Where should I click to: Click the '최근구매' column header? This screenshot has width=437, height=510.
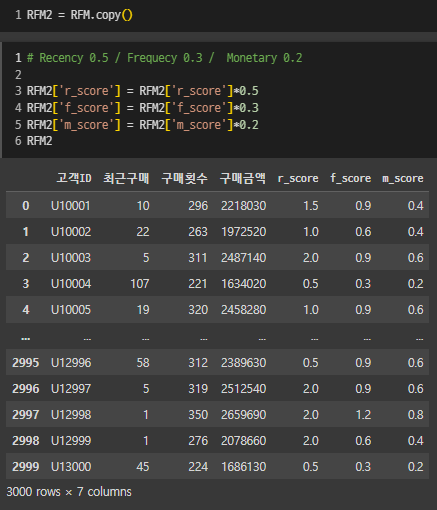[x=126, y=178]
